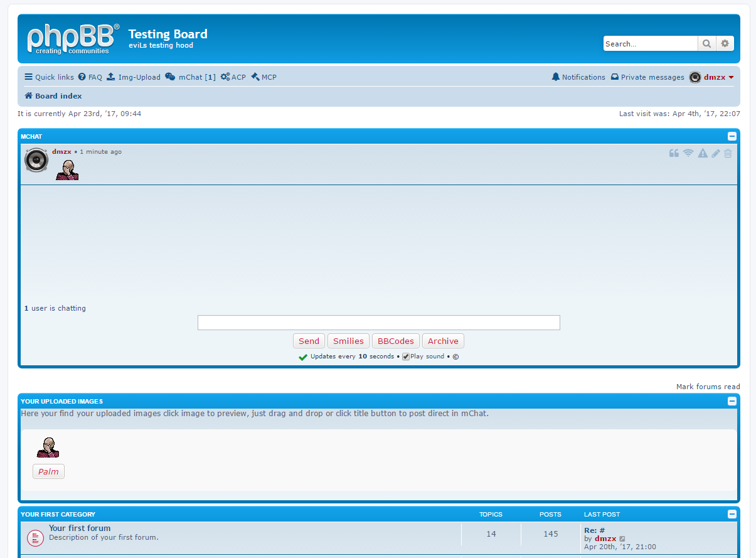This screenshot has height=558, width=756.
Task: Open the Img-Upload page
Action: 134,77
